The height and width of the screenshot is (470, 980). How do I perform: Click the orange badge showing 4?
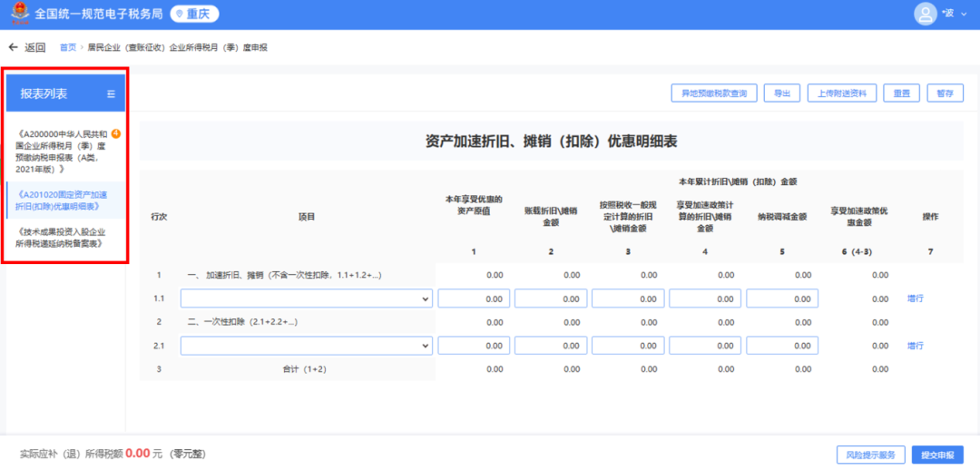click(x=116, y=133)
